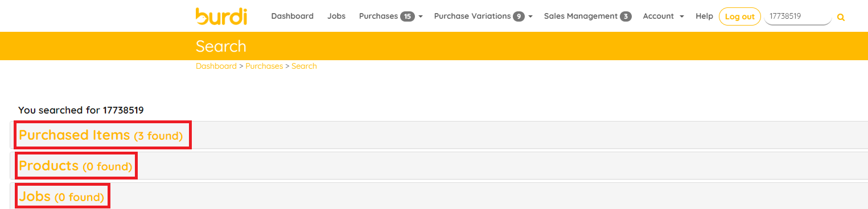Click the Search breadcrumb link

(304, 66)
